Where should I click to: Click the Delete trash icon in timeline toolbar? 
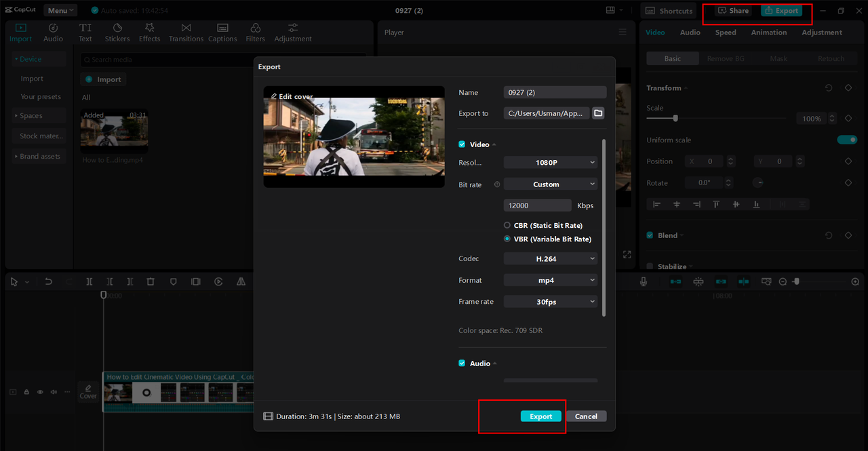click(151, 281)
